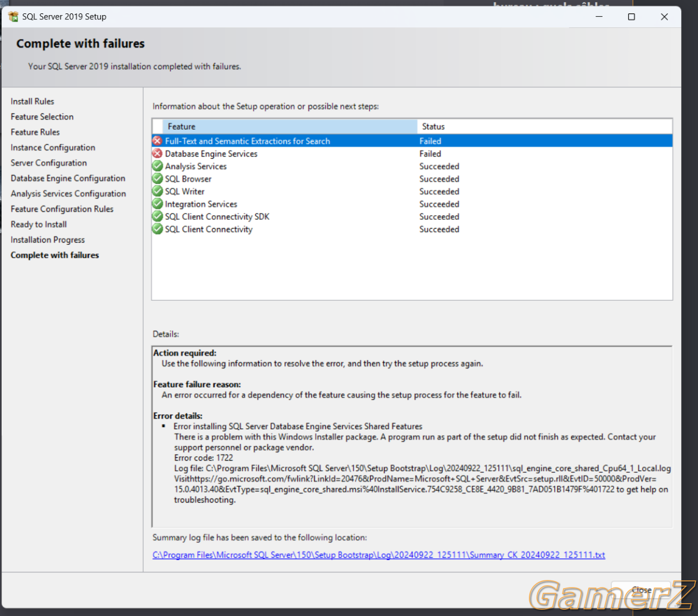The height and width of the screenshot is (616, 698).
Task: Click the SQL Server Setup title bar icon
Action: 13,17
